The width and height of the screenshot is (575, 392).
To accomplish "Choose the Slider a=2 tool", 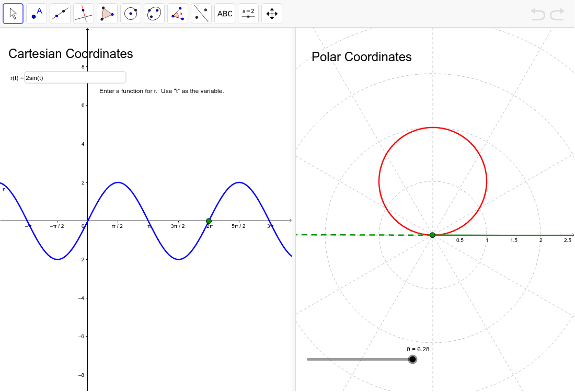I will pyautogui.click(x=248, y=14).
